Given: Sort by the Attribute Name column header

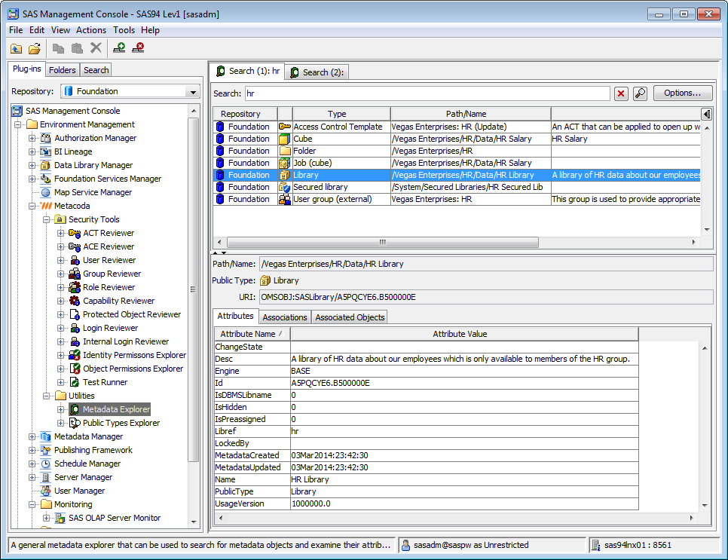Looking at the screenshot, I should tap(252, 335).
